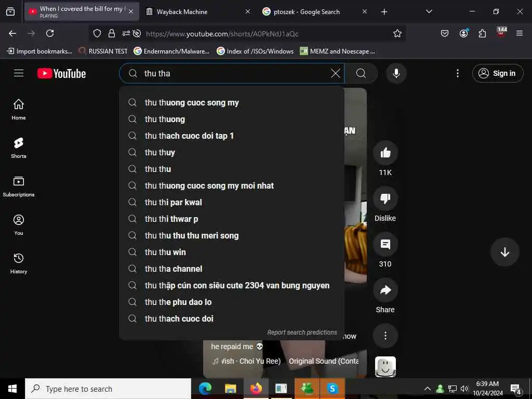The height and width of the screenshot is (399, 532).
Task: Submit search with the magnifier button
Action: (361, 73)
